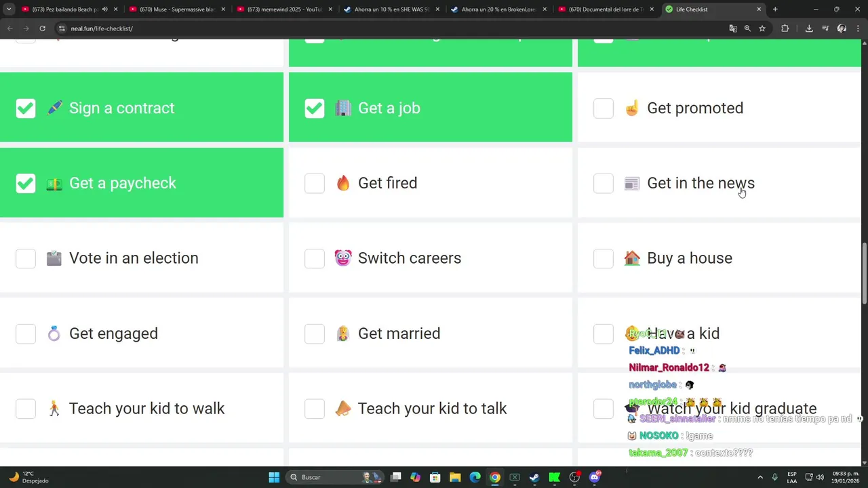Bookmark this page with star icon

point(762,28)
